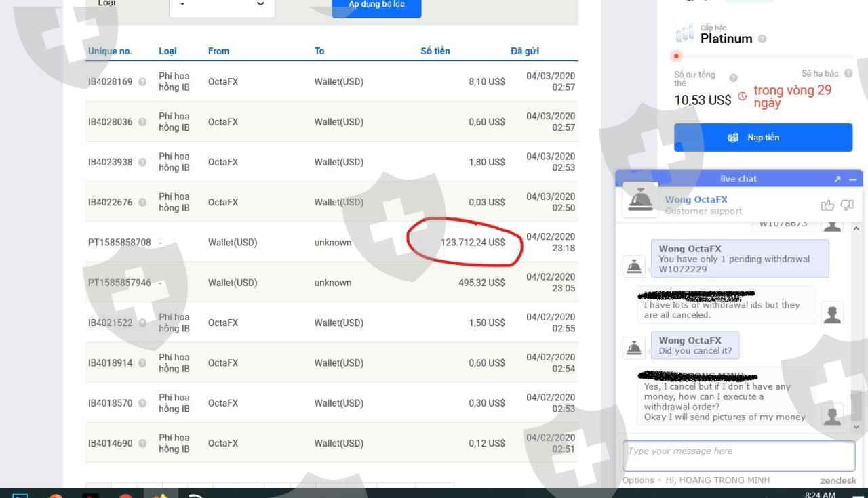
Task: Open info icon next to IB4018570
Action: click(x=142, y=403)
